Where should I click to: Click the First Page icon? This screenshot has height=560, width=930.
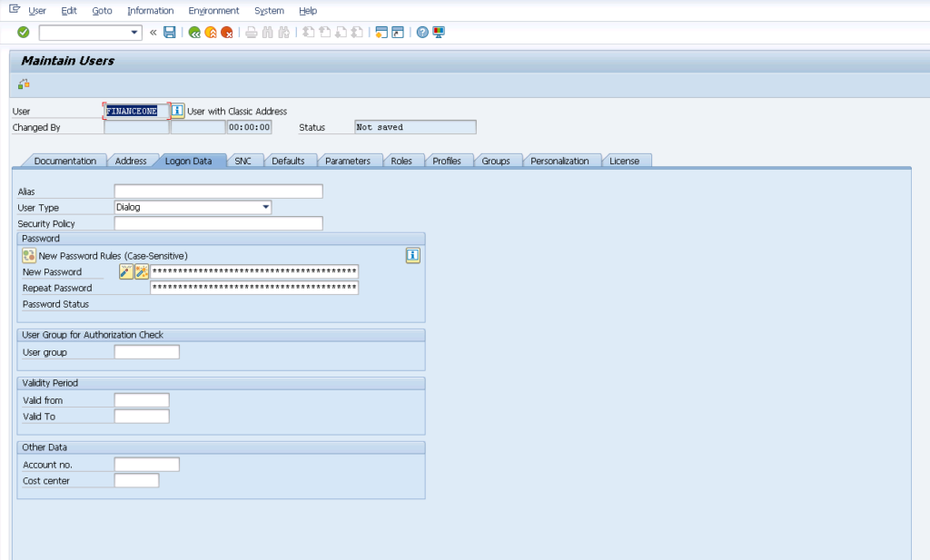point(309,33)
